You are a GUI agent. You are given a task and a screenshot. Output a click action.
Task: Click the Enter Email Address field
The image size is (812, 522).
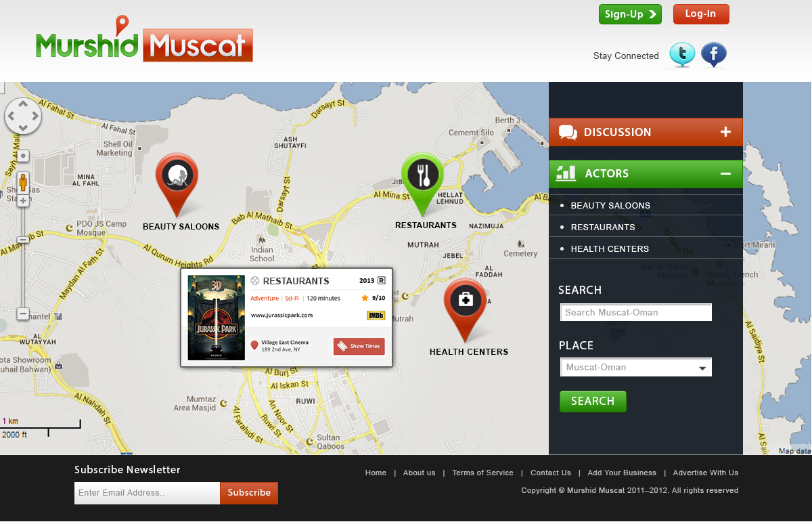pos(148,493)
